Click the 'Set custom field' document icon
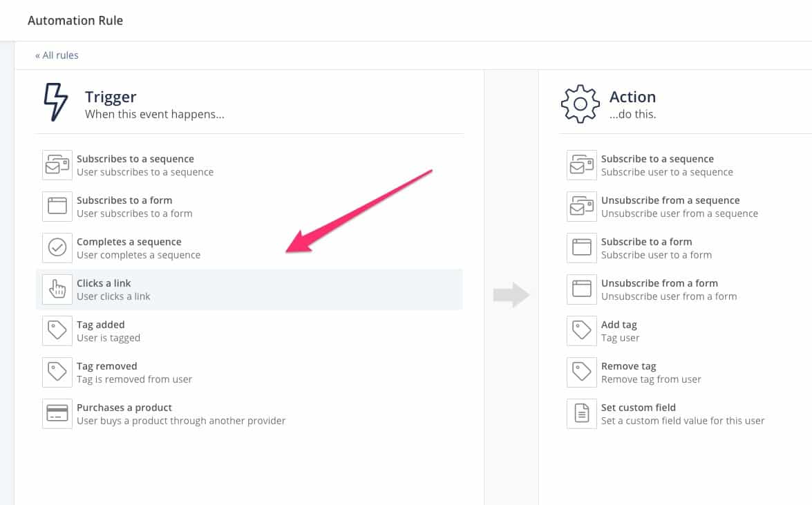The width and height of the screenshot is (812, 505). click(582, 414)
